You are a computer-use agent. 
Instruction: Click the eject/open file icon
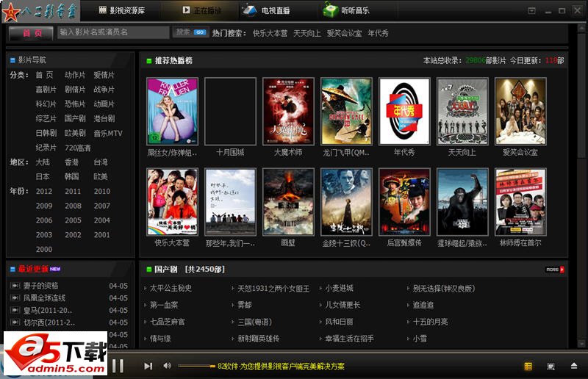click(574, 366)
